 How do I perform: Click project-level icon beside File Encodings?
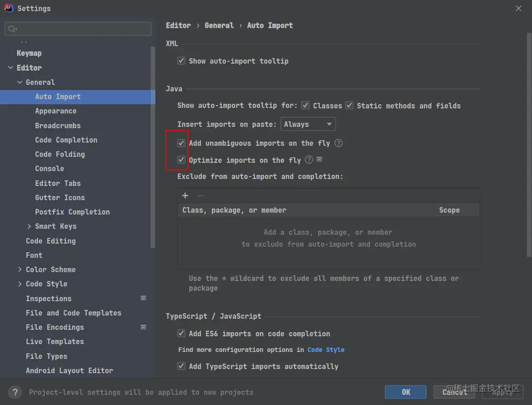click(x=143, y=327)
